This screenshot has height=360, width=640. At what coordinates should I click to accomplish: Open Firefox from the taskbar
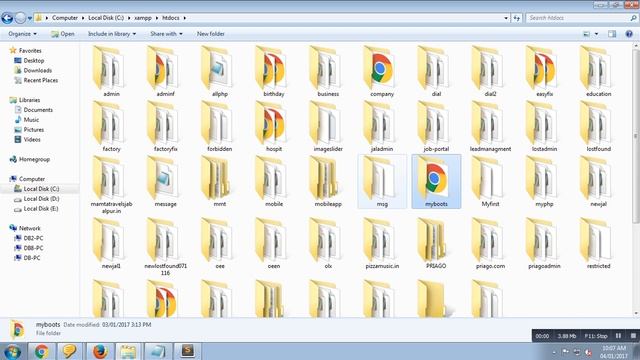point(100,351)
